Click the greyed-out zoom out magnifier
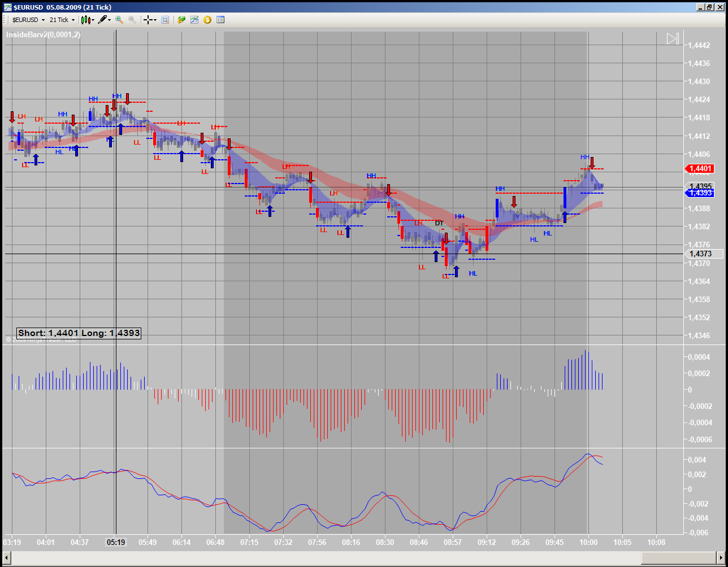 (132, 20)
